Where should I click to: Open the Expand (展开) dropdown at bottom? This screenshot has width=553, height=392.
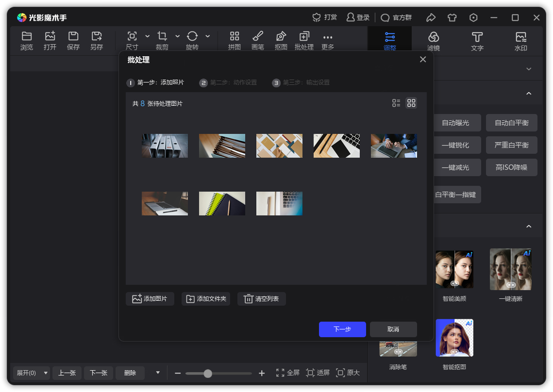tap(46, 373)
